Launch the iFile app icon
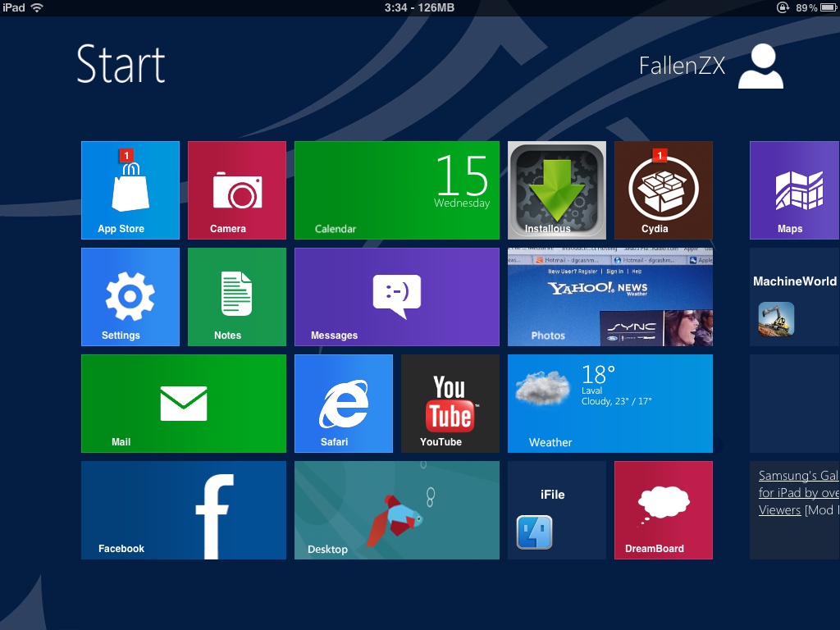 click(x=534, y=532)
